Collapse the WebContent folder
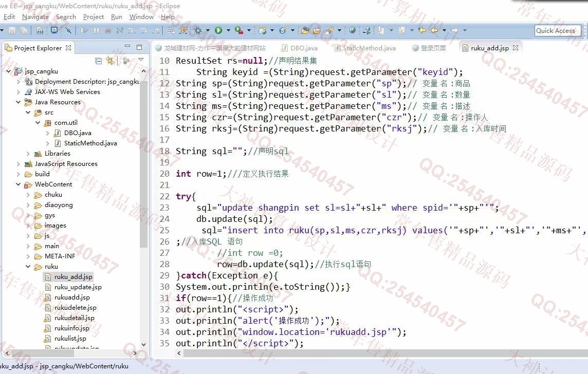The height and width of the screenshot is (374, 588). 18,184
